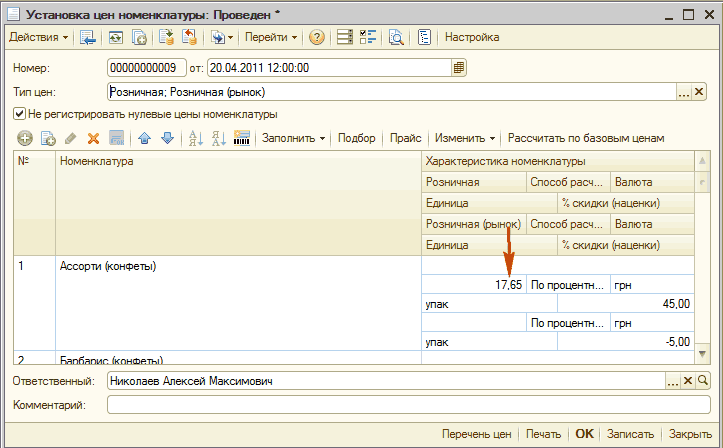Click the Характеристика номенклатуры column header
Screen dimensions: 723x448
click(x=557, y=161)
